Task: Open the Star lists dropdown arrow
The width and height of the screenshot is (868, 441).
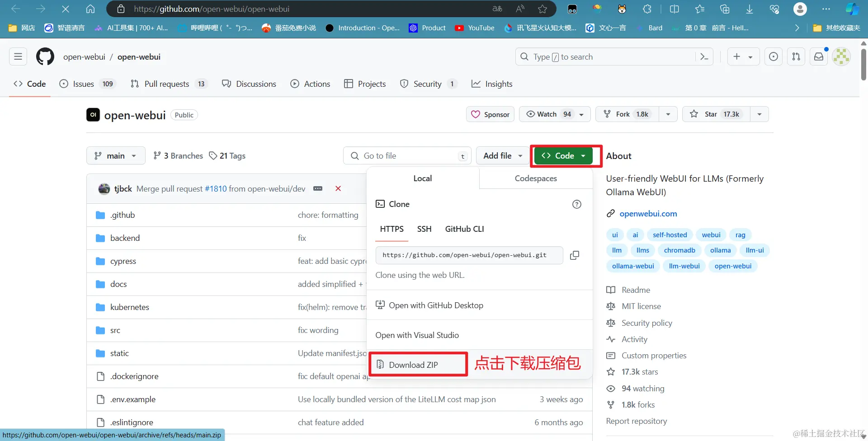Action: point(759,114)
